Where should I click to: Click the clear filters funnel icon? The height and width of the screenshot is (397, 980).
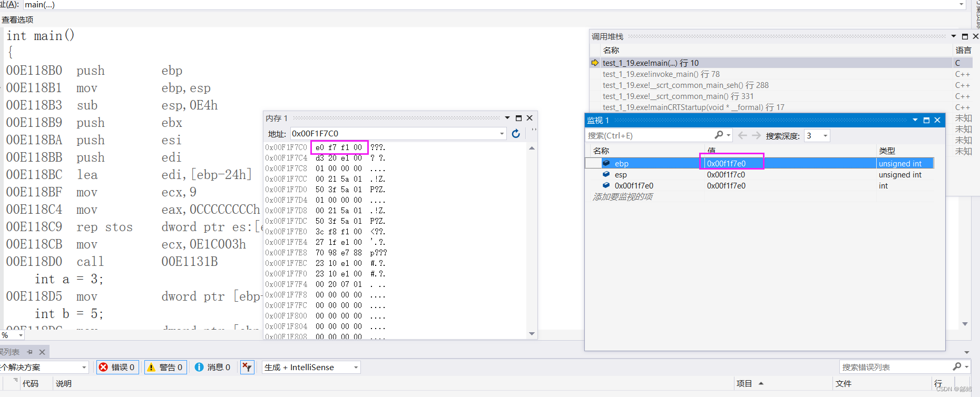pyautogui.click(x=247, y=367)
